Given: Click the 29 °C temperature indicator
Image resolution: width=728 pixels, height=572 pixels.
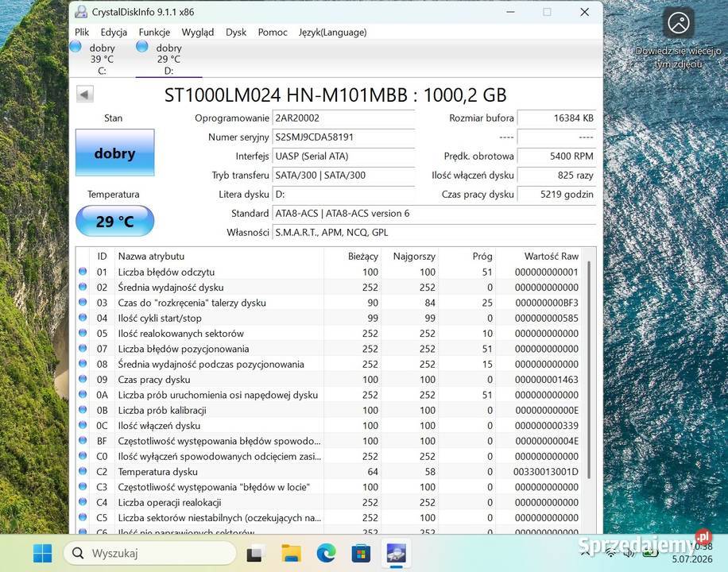Looking at the screenshot, I should [x=114, y=221].
